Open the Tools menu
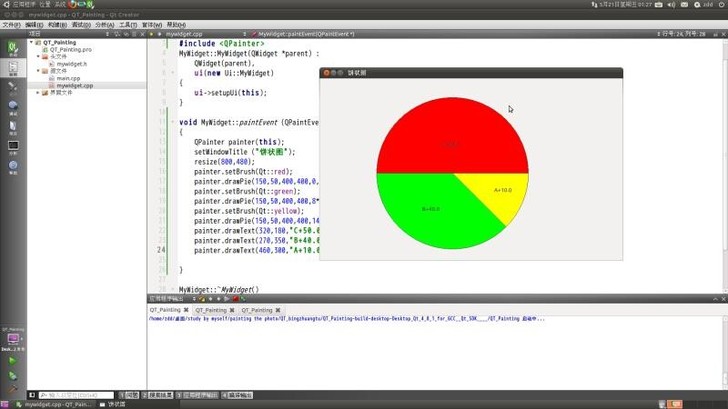The height and width of the screenshot is (409, 728). pos(128,25)
